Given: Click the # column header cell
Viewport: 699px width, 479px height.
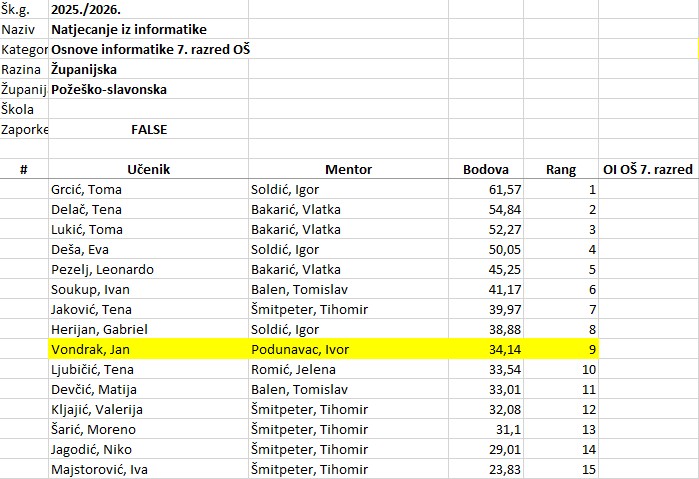Looking at the screenshot, I should tap(24, 169).
